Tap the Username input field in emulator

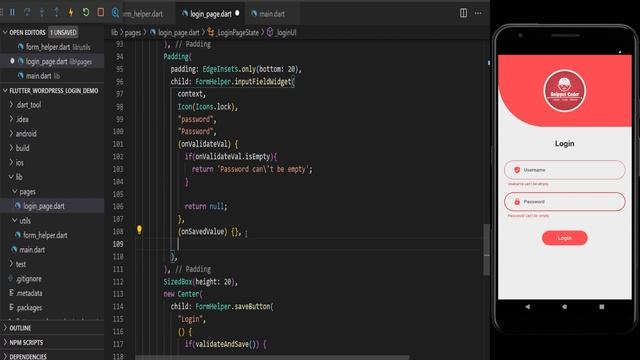coord(564,170)
